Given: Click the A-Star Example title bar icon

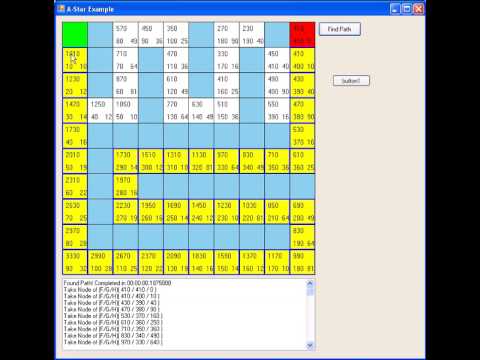Looking at the screenshot, I should pyautogui.click(x=61, y=8).
